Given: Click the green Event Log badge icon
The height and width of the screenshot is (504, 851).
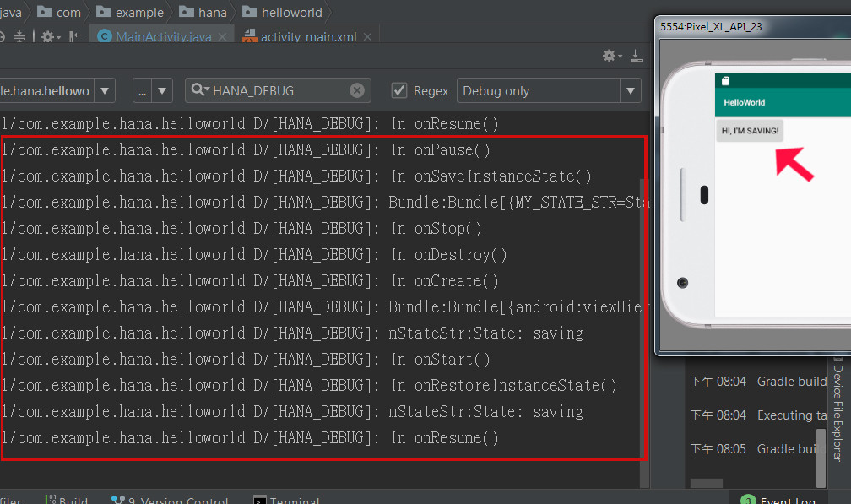Looking at the screenshot, I should [x=748, y=501].
